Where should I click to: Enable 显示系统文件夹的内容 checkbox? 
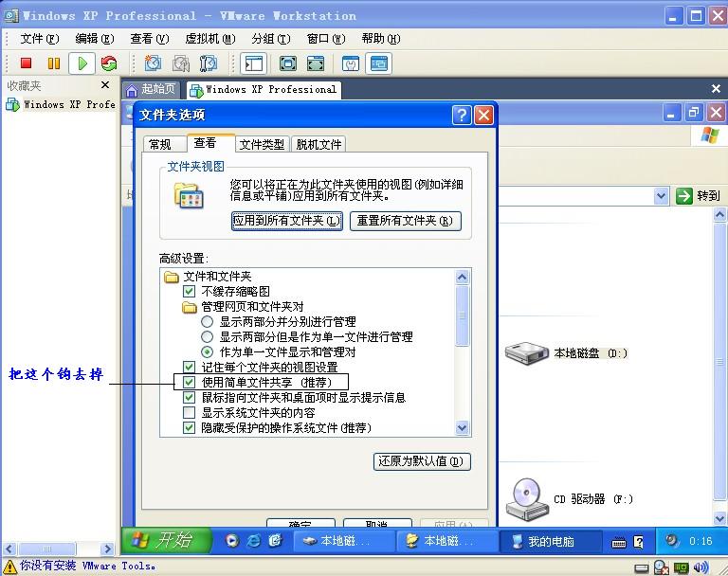coord(190,413)
